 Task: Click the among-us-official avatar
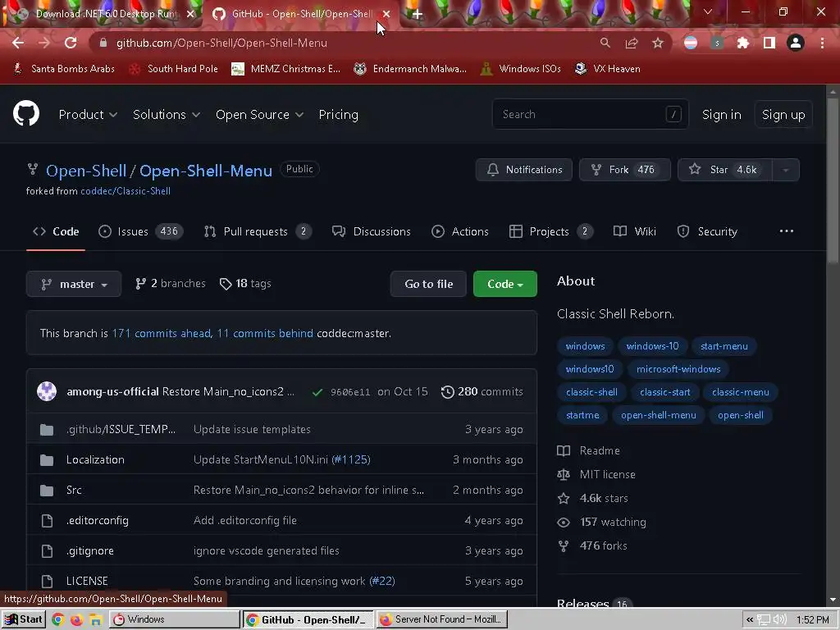point(47,391)
